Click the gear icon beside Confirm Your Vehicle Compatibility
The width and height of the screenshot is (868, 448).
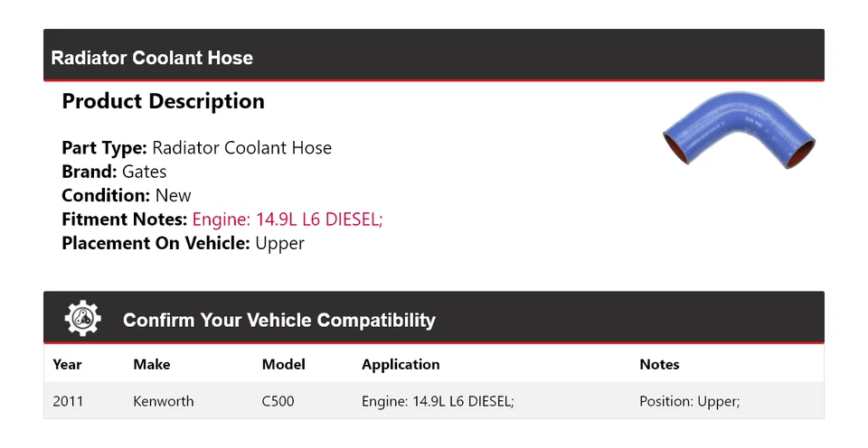[x=83, y=319]
